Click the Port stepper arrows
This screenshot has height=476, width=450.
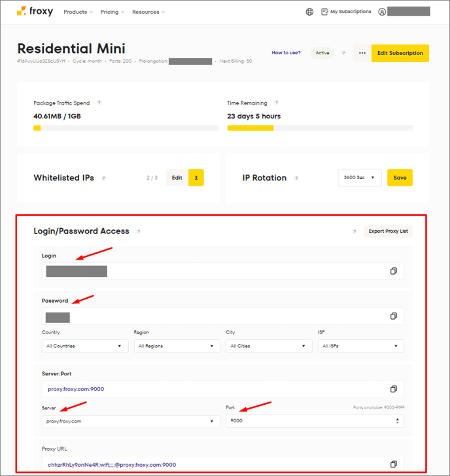397,421
